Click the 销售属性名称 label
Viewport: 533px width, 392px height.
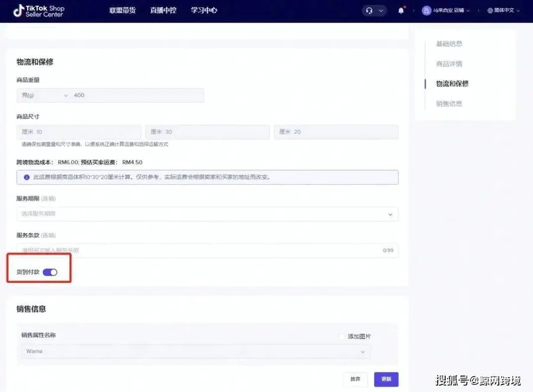pyautogui.click(x=38, y=335)
